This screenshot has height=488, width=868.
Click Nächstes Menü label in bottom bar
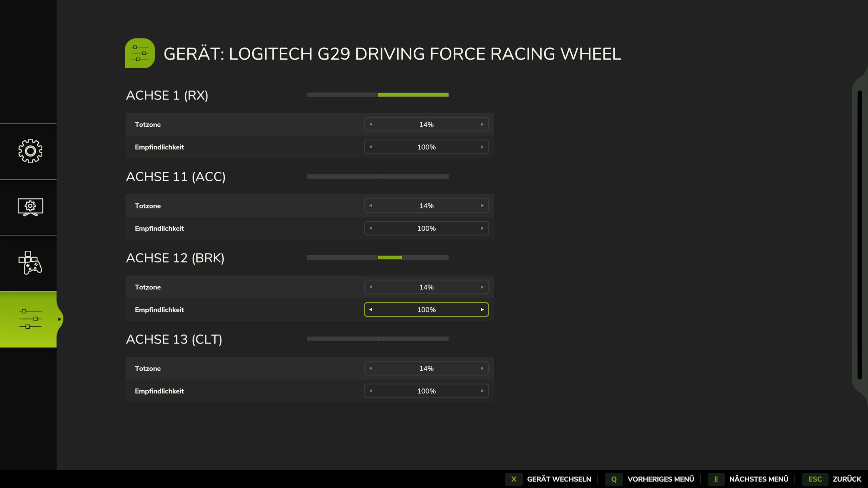(x=758, y=479)
